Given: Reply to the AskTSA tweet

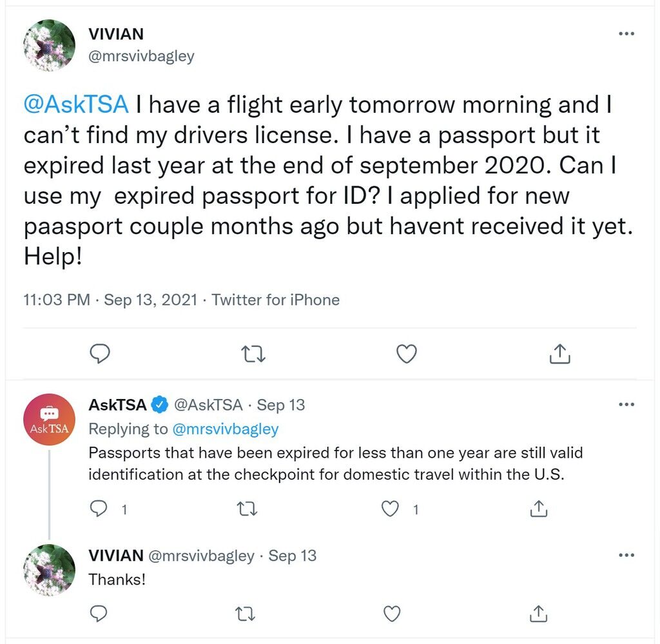Looking at the screenshot, I should tap(99, 509).
